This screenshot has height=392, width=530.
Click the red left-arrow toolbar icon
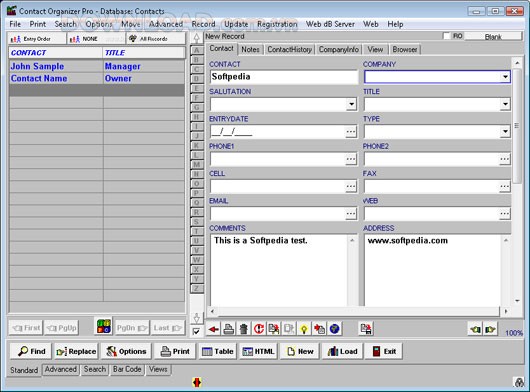[213, 328]
